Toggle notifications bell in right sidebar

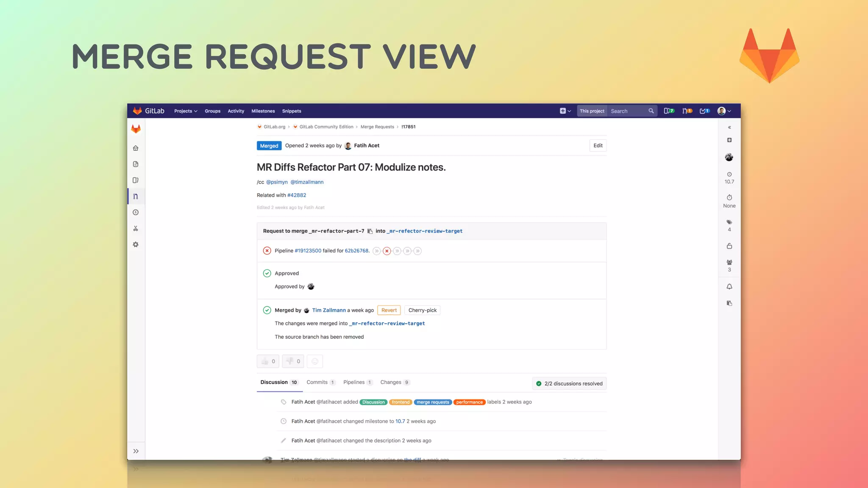[729, 287]
